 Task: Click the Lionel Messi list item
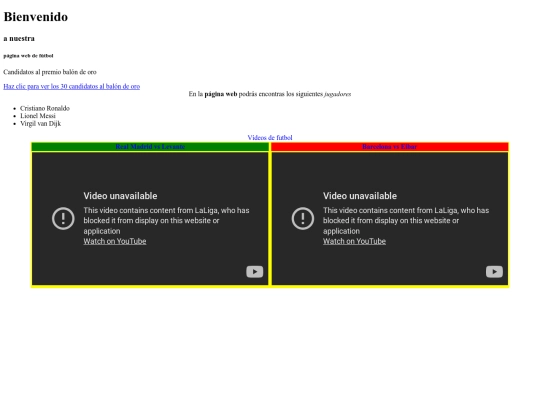click(x=38, y=116)
